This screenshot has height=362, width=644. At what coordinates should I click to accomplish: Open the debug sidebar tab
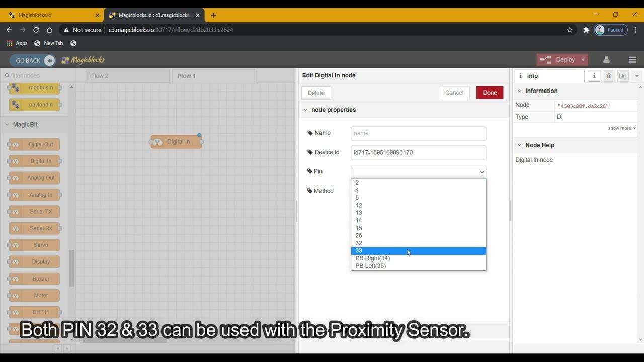point(608,76)
